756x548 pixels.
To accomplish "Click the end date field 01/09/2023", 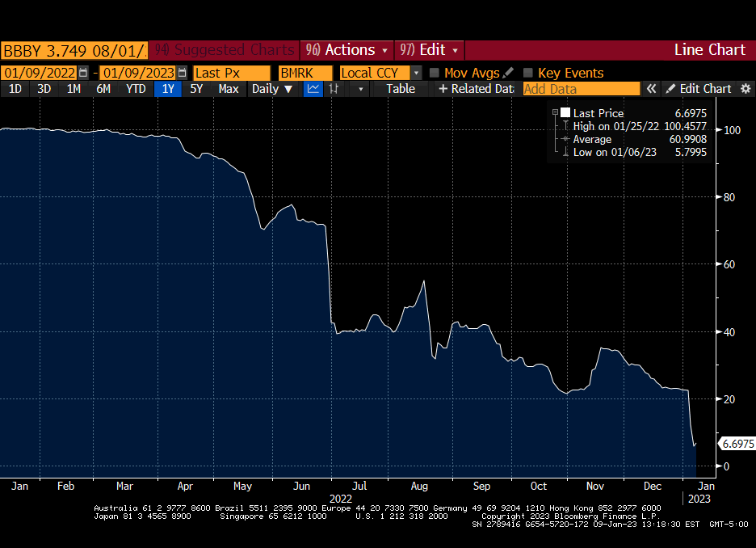I will coord(138,73).
